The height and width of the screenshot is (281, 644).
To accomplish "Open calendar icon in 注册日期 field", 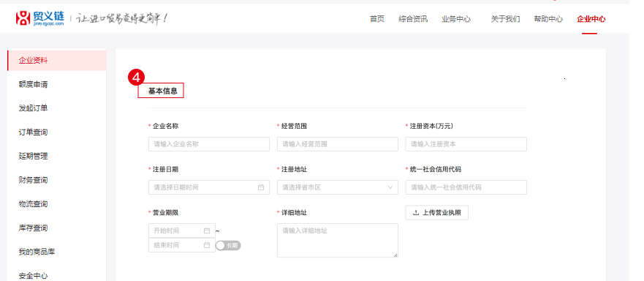I will pos(261,187).
